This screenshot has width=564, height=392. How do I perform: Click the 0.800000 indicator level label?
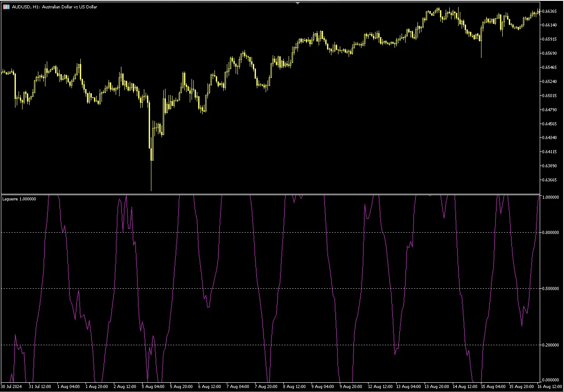click(x=551, y=233)
